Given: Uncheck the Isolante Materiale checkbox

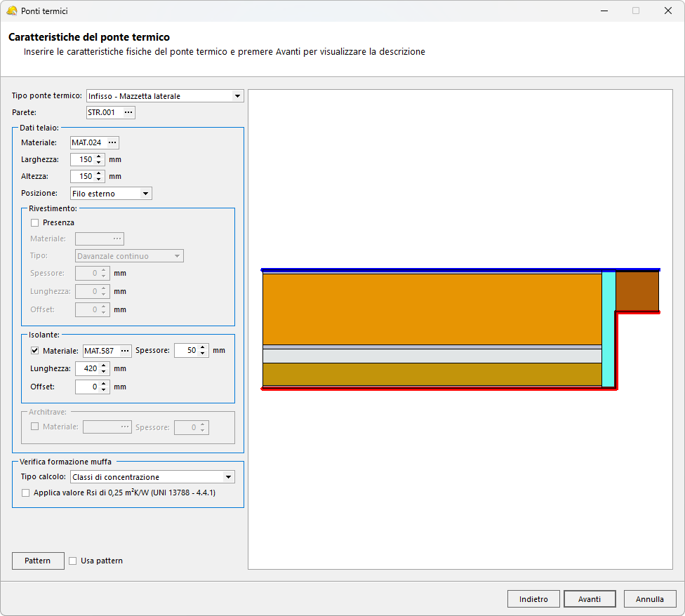Looking at the screenshot, I should pyautogui.click(x=34, y=350).
